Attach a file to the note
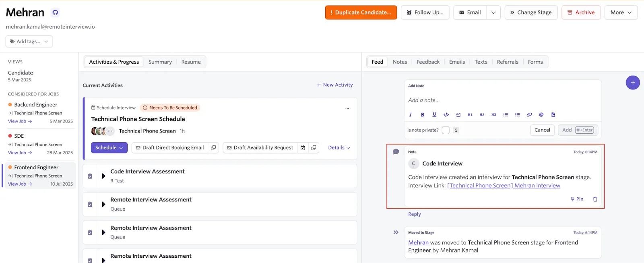The width and height of the screenshot is (644, 263). [553, 115]
